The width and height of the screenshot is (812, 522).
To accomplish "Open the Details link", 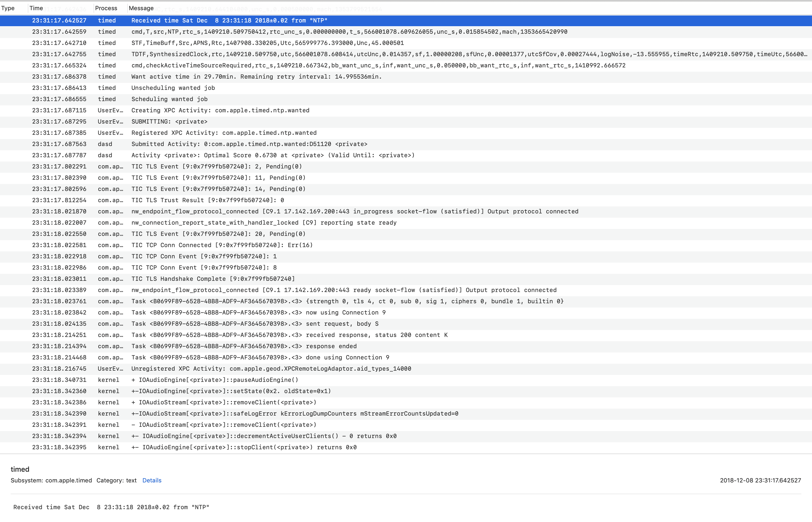I will (x=152, y=480).
